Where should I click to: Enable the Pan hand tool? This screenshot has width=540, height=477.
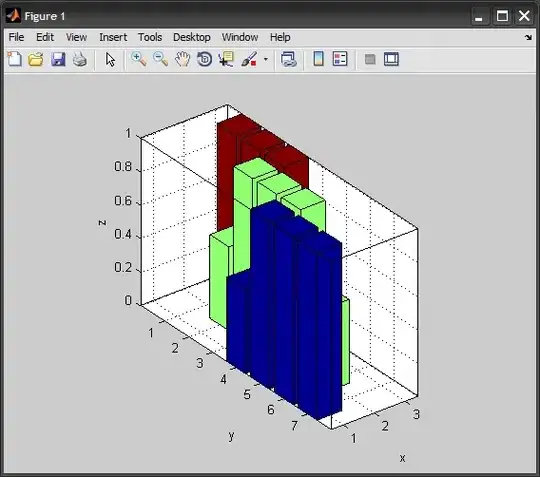point(183,59)
